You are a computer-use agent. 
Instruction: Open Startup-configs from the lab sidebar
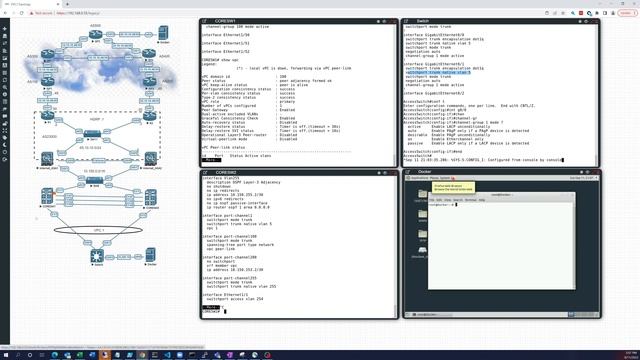4,51
